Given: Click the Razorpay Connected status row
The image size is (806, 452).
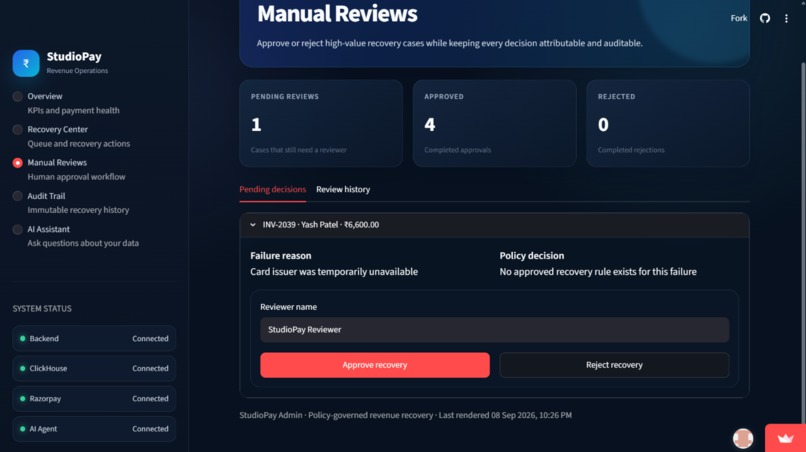Looking at the screenshot, I should tap(94, 399).
